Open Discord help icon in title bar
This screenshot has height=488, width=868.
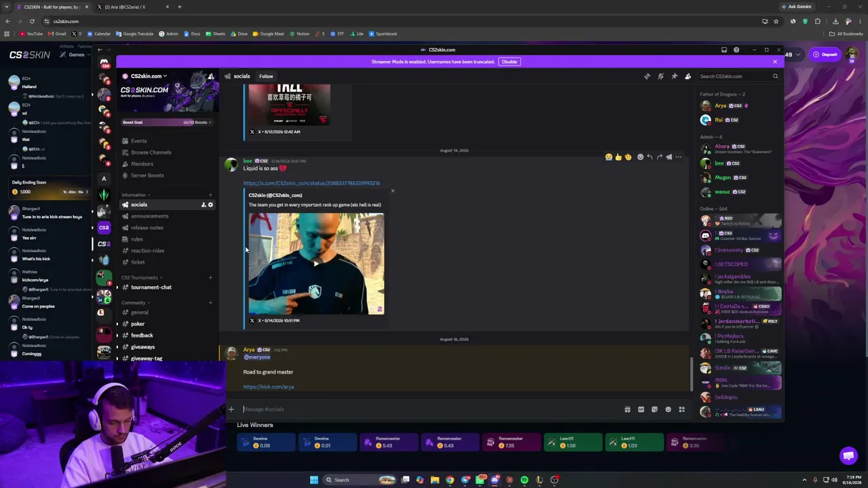[x=736, y=49]
